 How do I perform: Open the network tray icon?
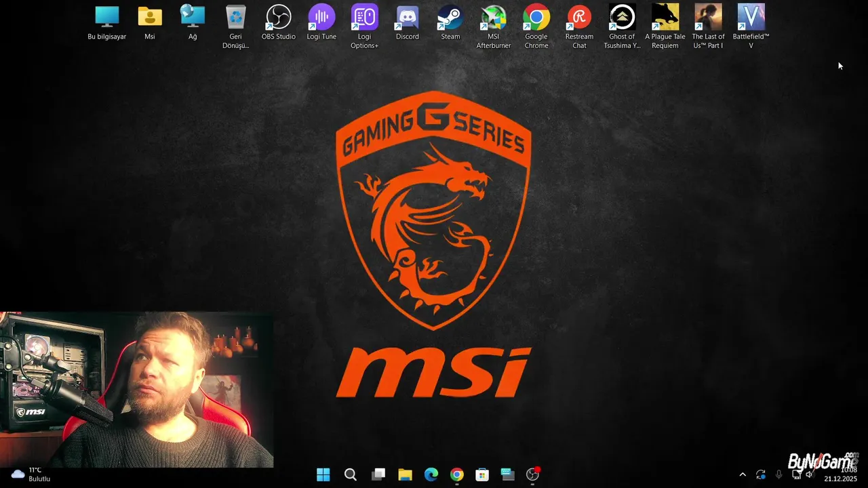pyautogui.click(x=797, y=475)
